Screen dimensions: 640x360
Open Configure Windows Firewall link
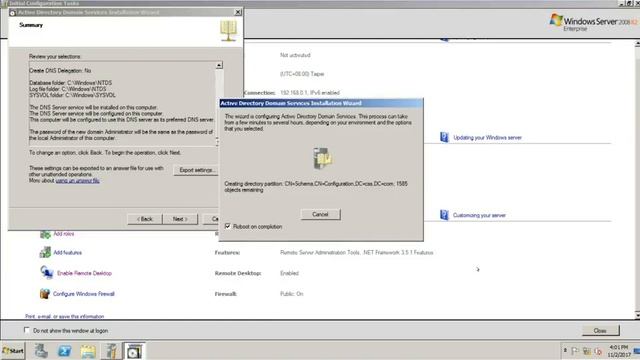click(84, 294)
